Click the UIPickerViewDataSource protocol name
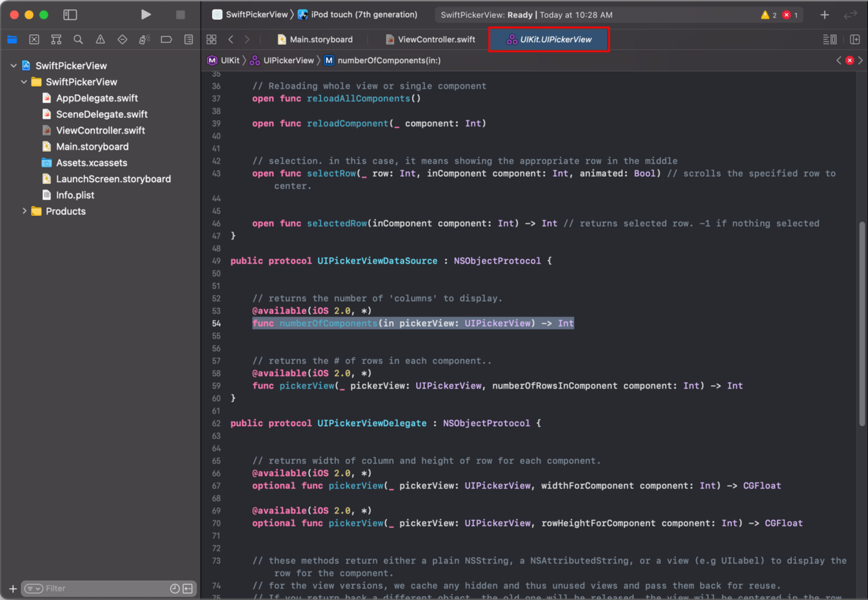The width and height of the screenshot is (868, 600). (377, 261)
